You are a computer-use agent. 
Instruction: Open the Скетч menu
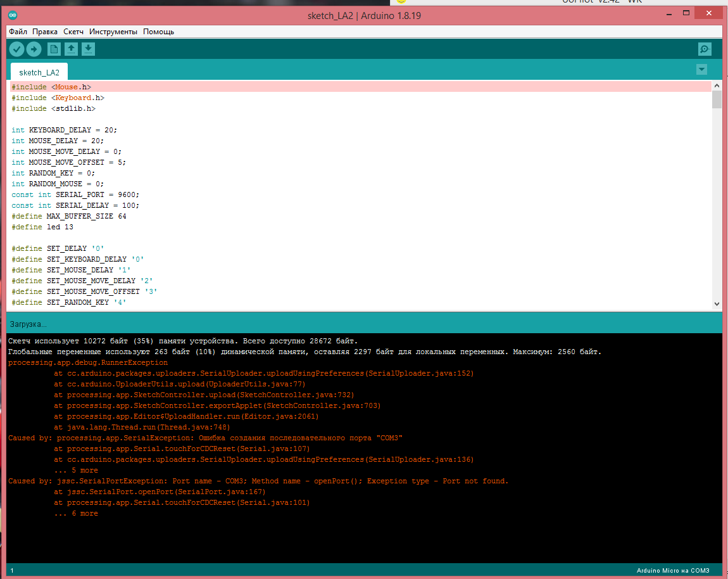click(73, 32)
